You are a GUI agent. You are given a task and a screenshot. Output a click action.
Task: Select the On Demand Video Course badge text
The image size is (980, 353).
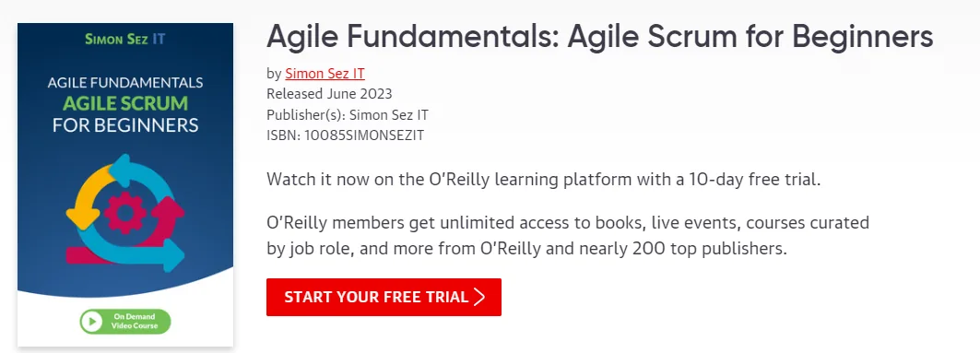coord(135,321)
